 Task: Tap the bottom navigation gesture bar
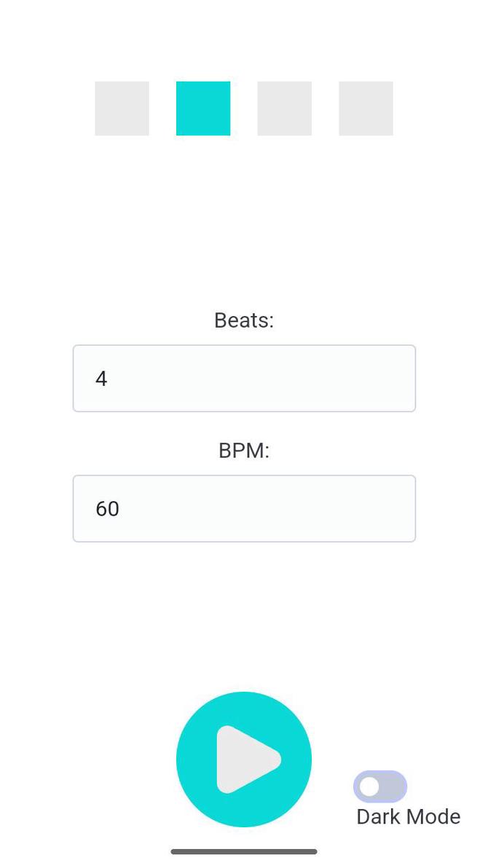click(244, 851)
